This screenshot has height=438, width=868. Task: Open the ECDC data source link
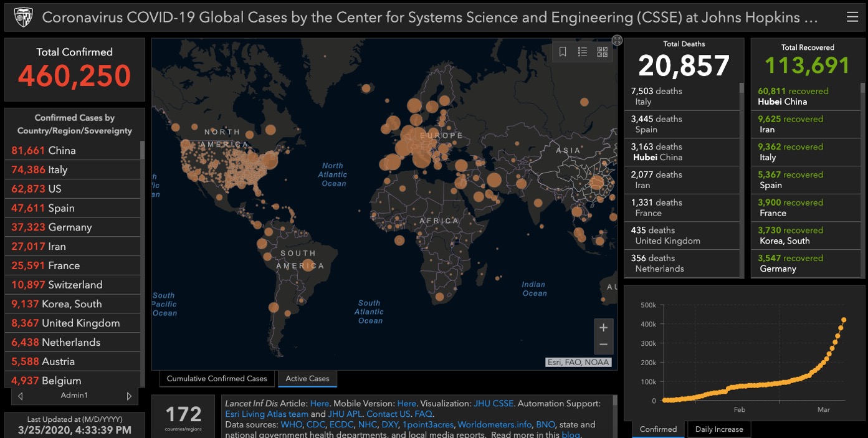(342, 424)
